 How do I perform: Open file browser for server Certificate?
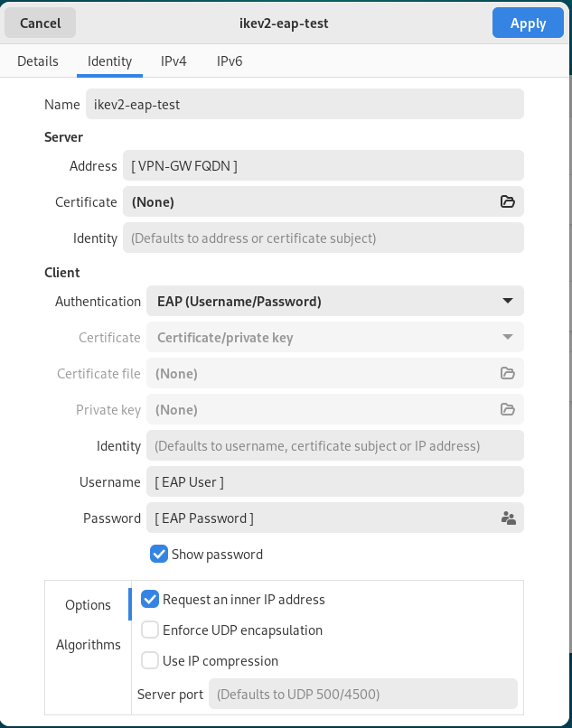tap(509, 201)
